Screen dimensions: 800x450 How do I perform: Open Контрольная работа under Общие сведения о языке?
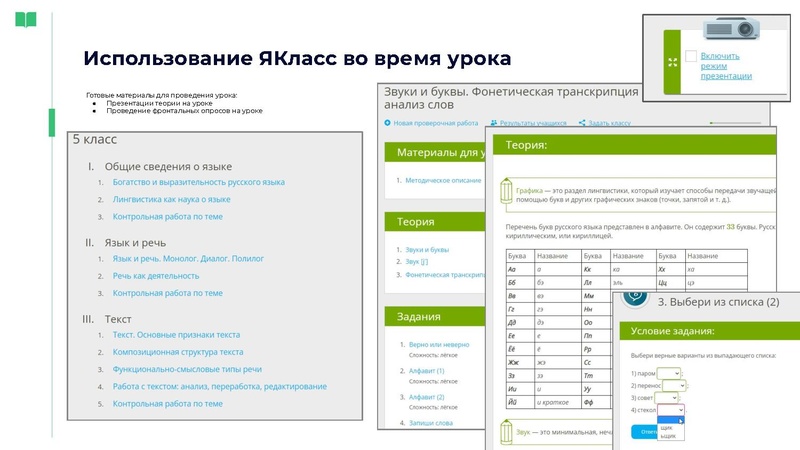(167, 217)
